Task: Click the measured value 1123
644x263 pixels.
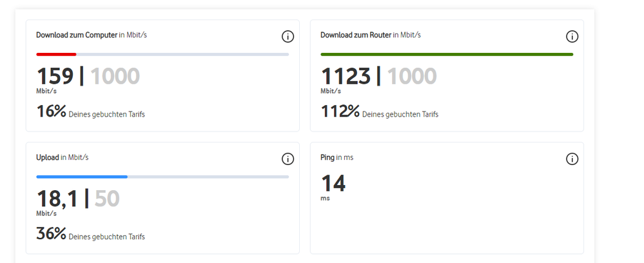Action: pos(346,77)
